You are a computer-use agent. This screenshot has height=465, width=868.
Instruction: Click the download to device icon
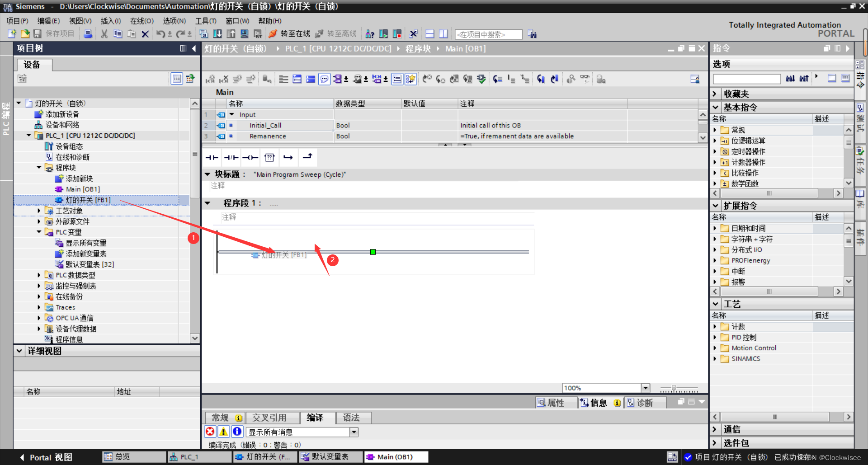[217, 34]
